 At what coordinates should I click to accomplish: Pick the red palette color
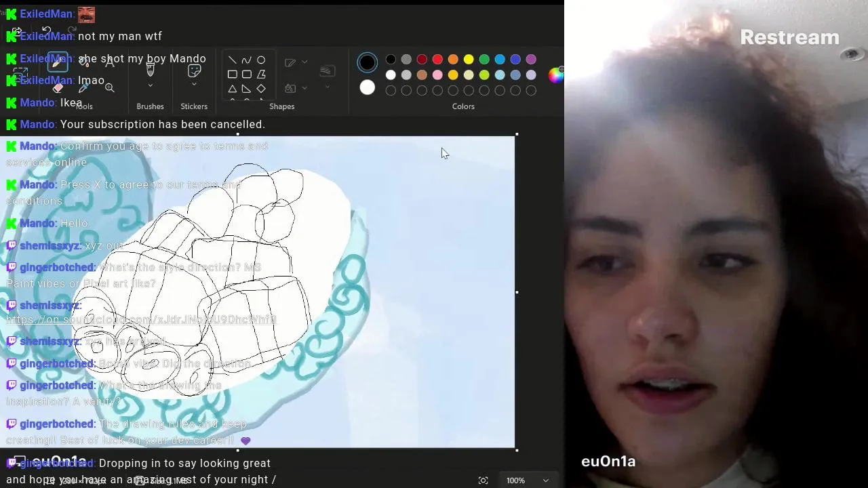tap(437, 60)
